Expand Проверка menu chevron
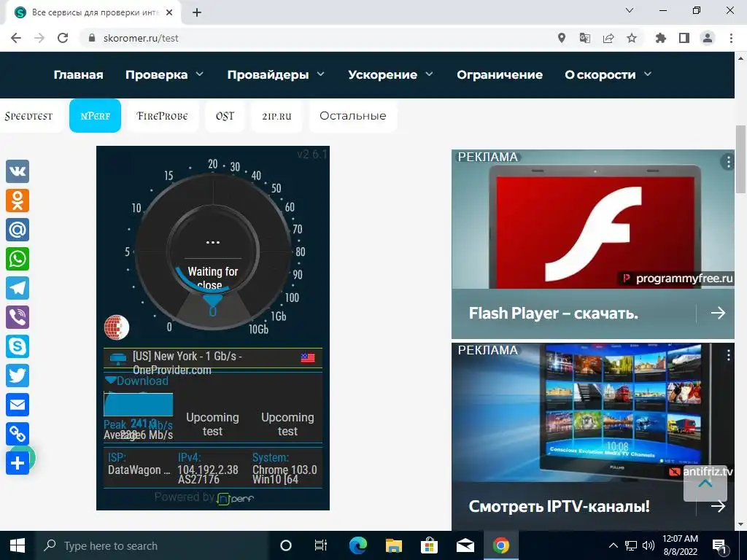This screenshot has width=747, height=560. (x=200, y=74)
